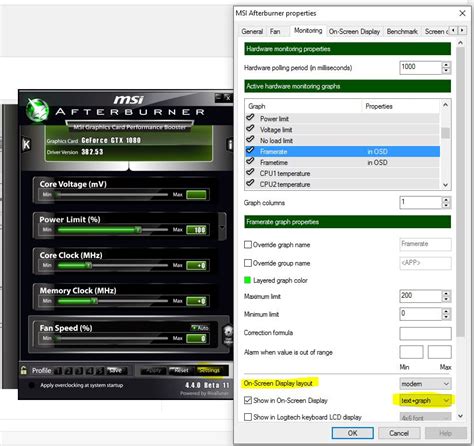The width and height of the screenshot is (474, 446).
Task: Uncheck the CPU1 temperature graph checkmark
Action: pyautogui.click(x=250, y=173)
